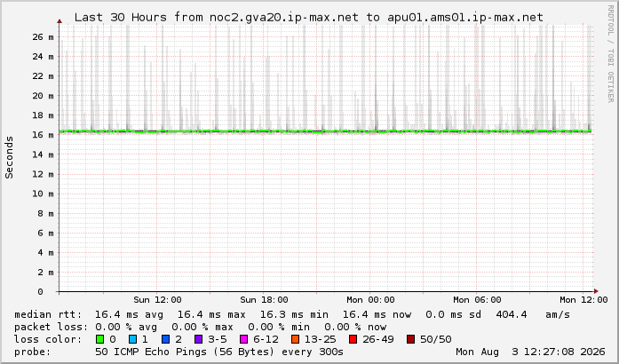Image resolution: width=619 pixels, height=364 pixels.
Task: Click the "Mon 12:00" time axis label
Action: coord(583,300)
